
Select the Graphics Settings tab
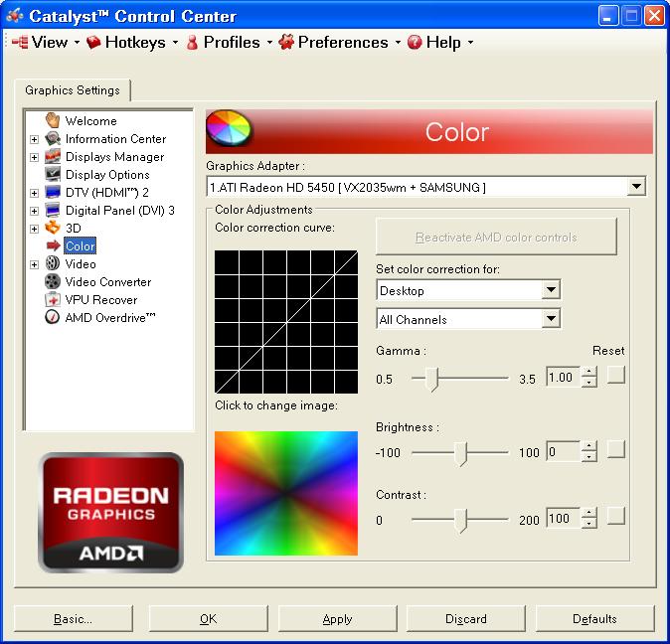(73, 90)
